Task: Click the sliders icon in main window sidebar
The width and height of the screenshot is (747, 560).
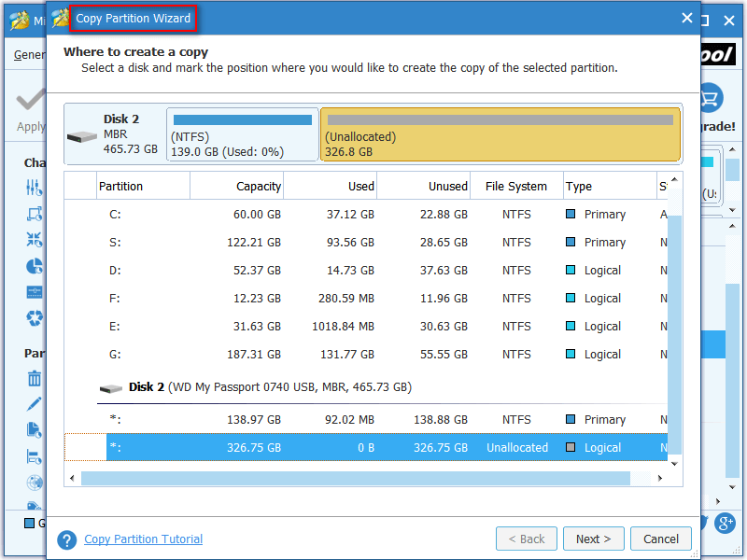Action: pos(35,188)
